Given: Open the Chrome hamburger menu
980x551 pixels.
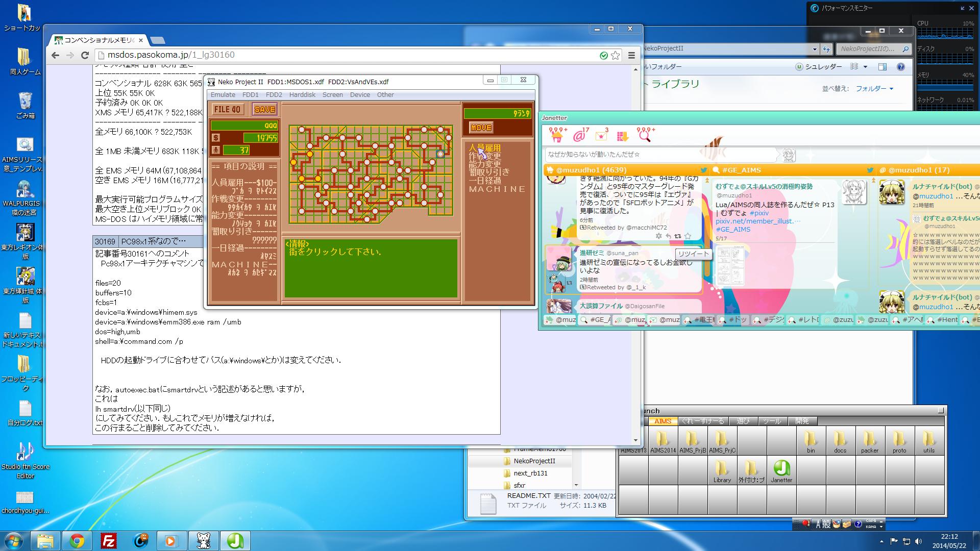Looking at the screenshot, I should tap(631, 55).
